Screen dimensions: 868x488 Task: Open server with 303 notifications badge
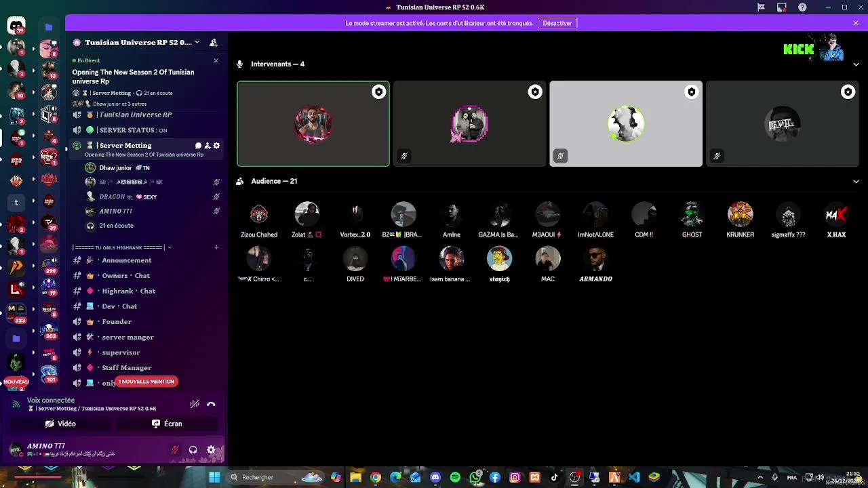click(x=49, y=331)
